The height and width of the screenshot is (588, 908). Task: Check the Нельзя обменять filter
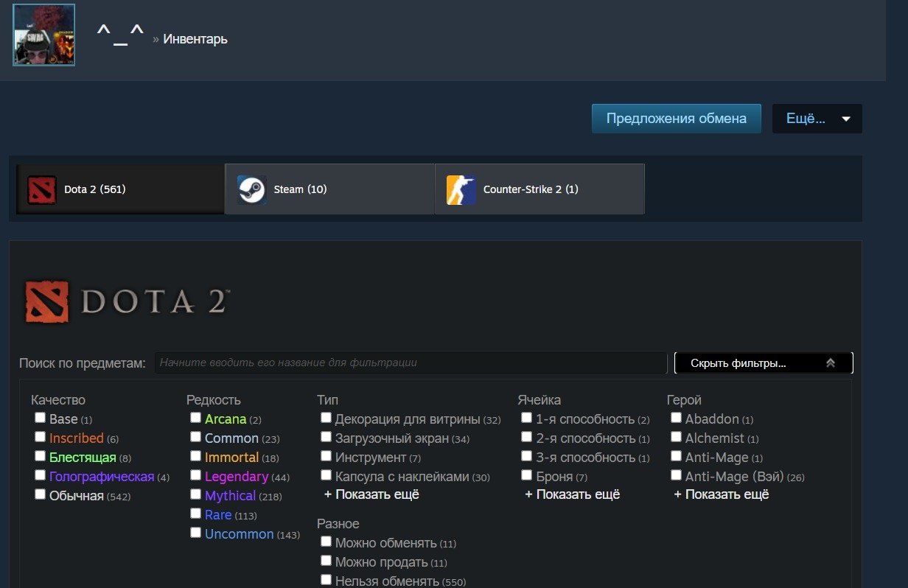(x=326, y=580)
